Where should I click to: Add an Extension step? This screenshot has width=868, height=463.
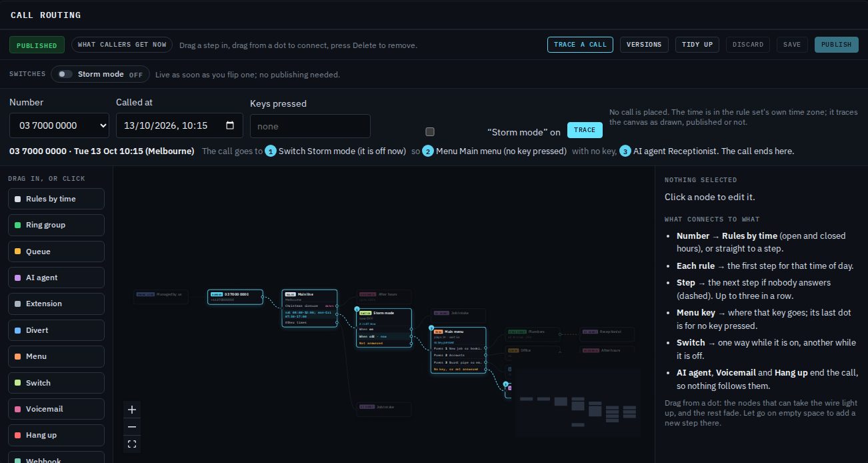[57, 304]
